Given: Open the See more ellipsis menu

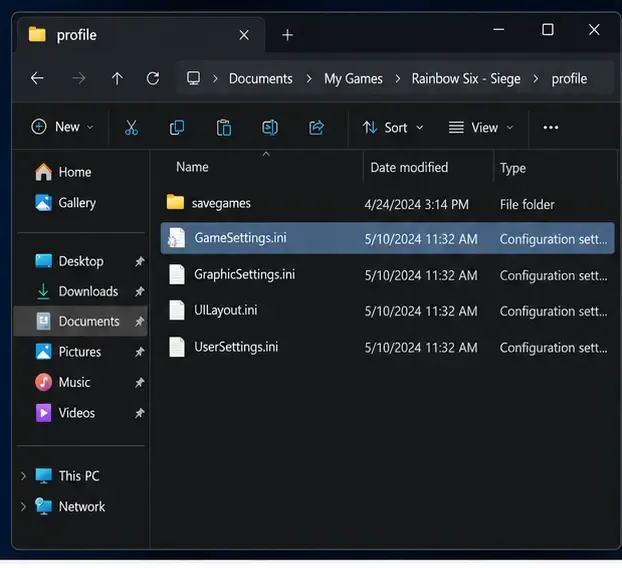Looking at the screenshot, I should click(x=551, y=127).
